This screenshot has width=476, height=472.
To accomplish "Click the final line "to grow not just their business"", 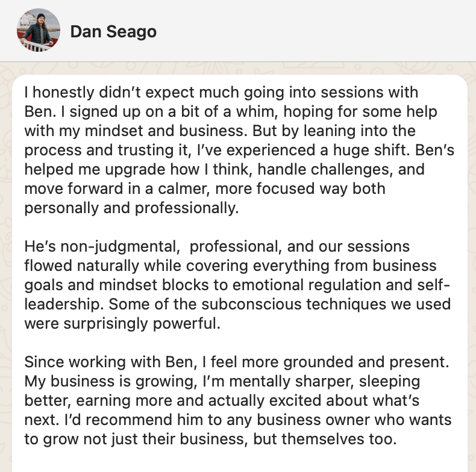I will tap(210, 439).
